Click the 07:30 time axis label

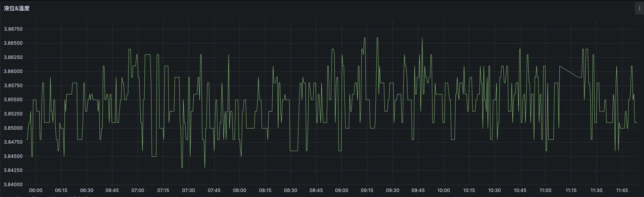pyautogui.click(x=188, y=190)
